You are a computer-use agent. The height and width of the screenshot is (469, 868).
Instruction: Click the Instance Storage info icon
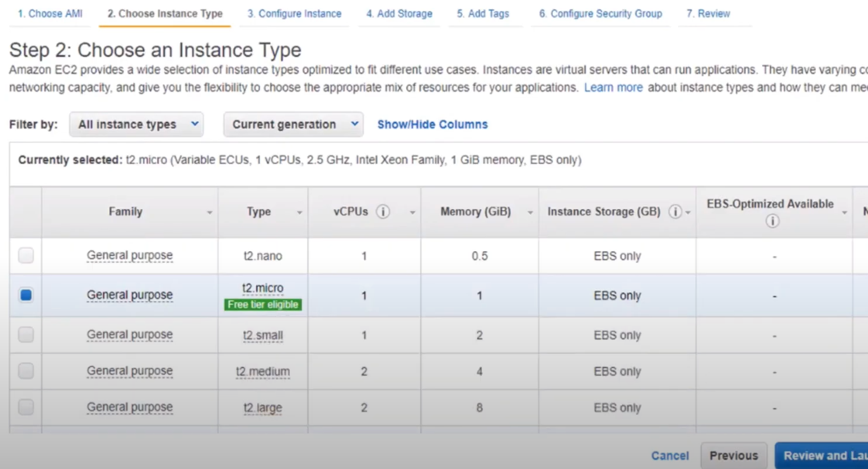(x=675, y=212)
